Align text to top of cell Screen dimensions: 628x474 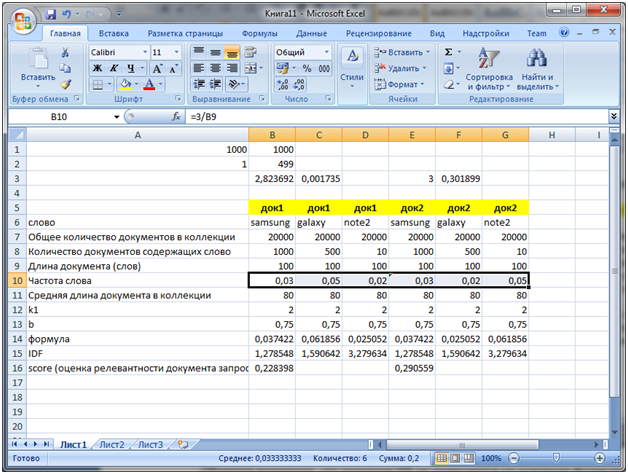pyautogui.click(x=199, y=52)
